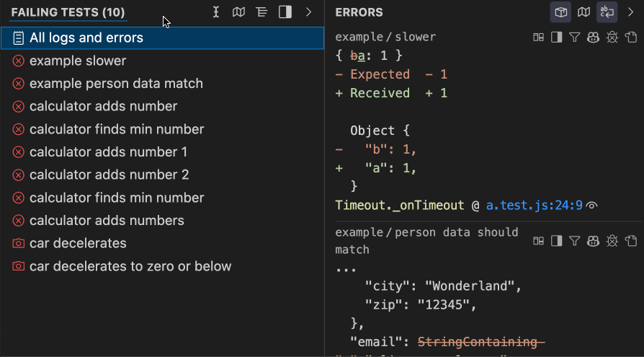Toggle the cube view button in Errors header
The width and height of the screenshot is (644, 357).
tap(561, 12)
